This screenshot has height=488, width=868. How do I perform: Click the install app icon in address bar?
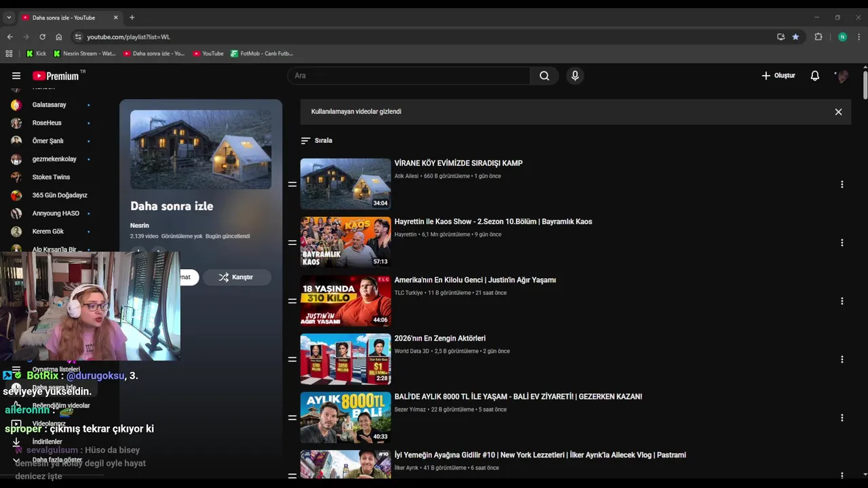click(781, 37)
